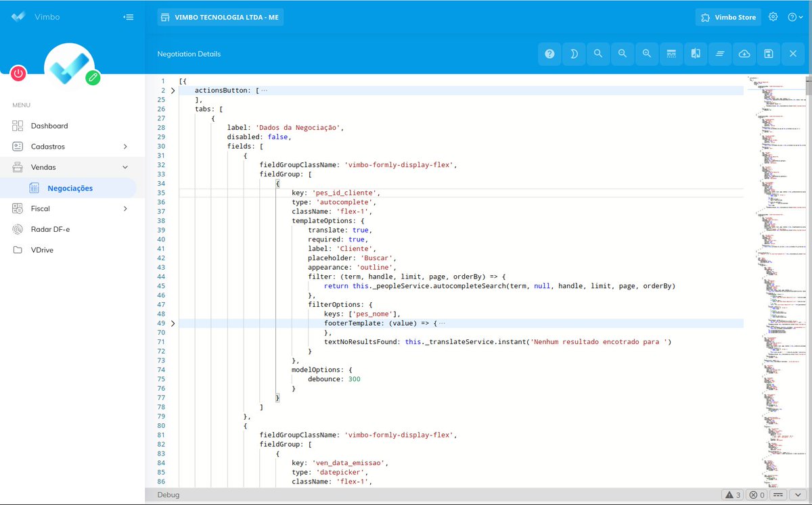Click the dashed lines button in Debug bar
Image resolution: width=812 pixels, height=505 pixels.
click(x=778, y=495)
